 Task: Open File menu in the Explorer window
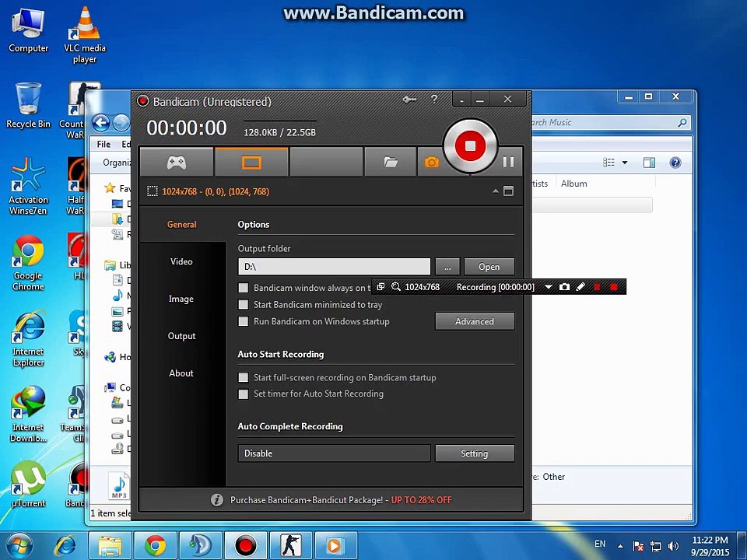(103, 144)
